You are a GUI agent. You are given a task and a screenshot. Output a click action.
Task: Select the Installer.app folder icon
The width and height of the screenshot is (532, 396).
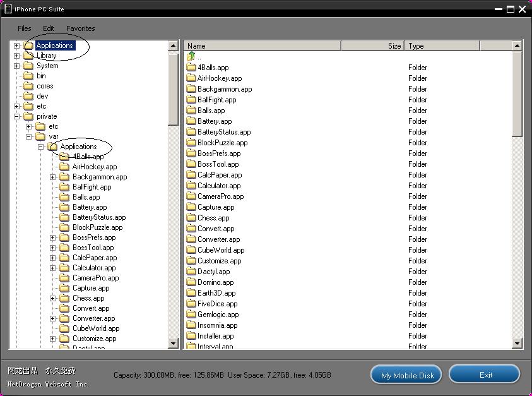(x=191, y=336)
